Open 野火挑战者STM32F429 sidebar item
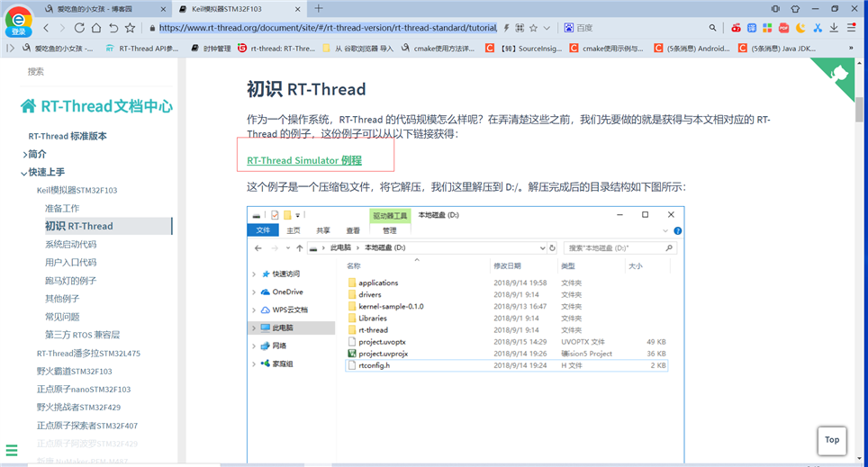Image resolution: width=868 pixels, height=467 pixels. pos(78,408)
